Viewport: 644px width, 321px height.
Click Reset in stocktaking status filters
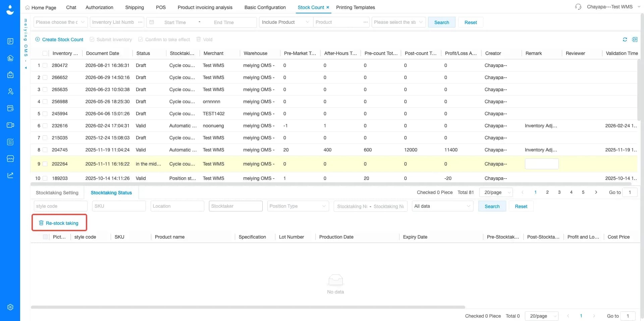(x=521, y=206)
